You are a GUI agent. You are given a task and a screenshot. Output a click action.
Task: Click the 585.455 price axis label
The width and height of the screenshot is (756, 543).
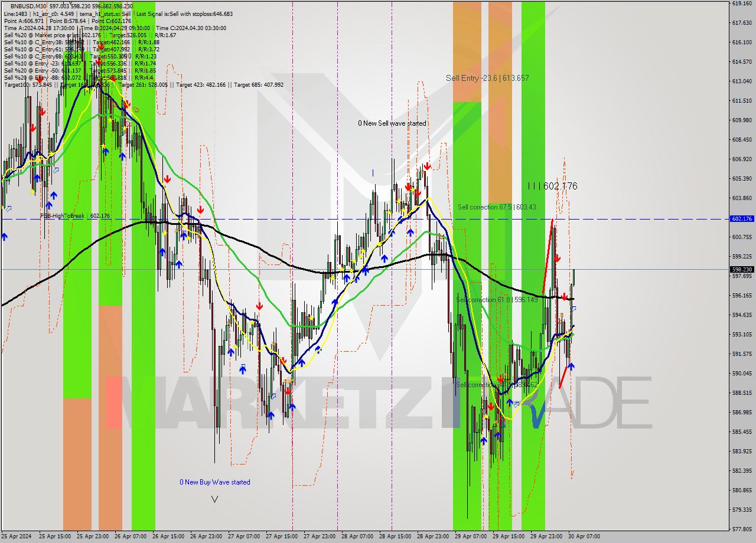pos(742,431)
